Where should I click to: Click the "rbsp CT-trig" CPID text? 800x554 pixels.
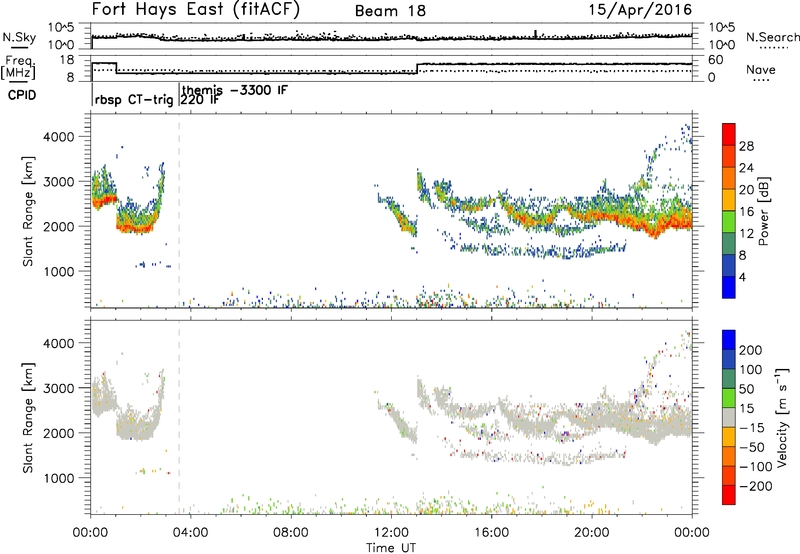[134, 100]
